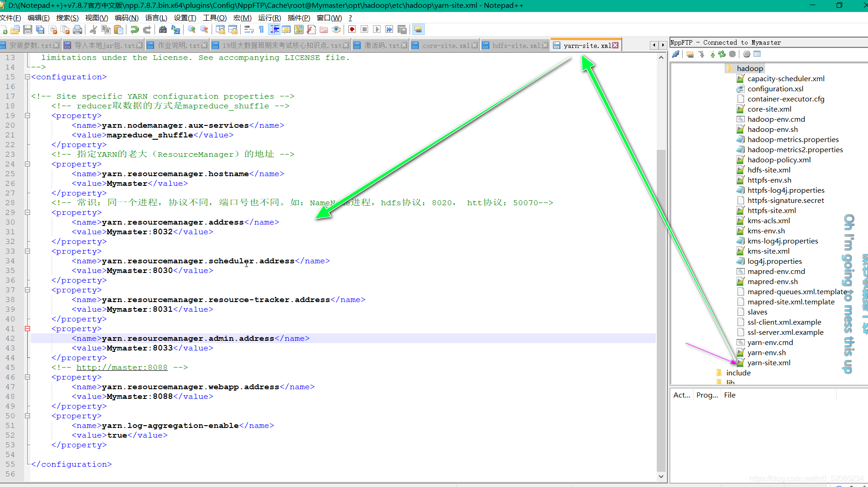This screenshot has width=868, height=487.
Task: Click the Cut scissors icon
Action: (93, 30)
